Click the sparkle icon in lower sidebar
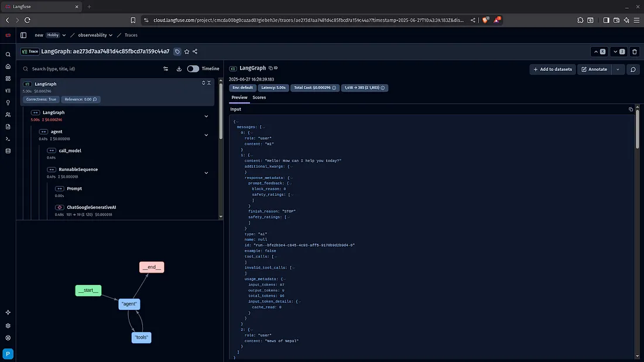Viewport: 644px width, 362px height. click(x=8, y=312)
